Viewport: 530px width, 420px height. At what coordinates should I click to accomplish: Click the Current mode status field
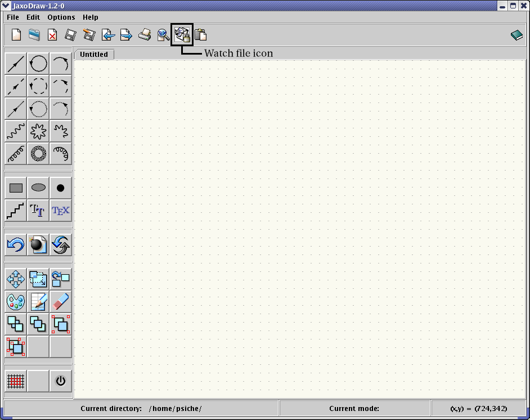[x=354, y=409]
